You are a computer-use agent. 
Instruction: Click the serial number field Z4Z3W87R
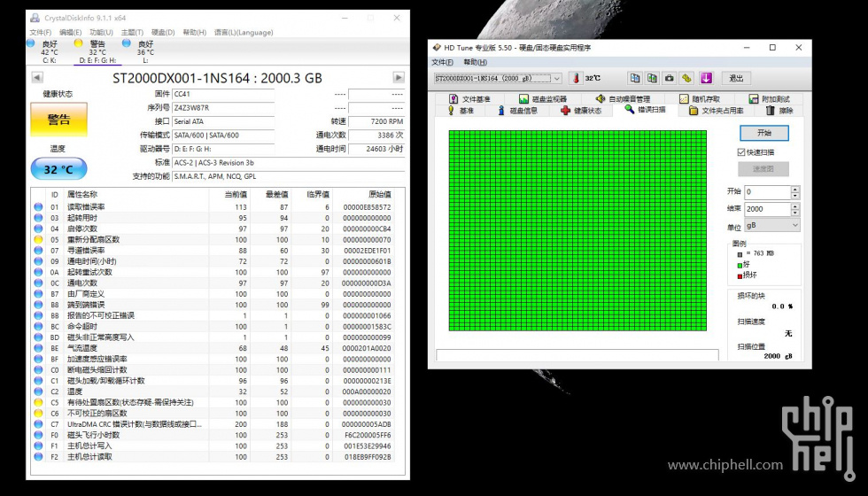tap(223, 108)
